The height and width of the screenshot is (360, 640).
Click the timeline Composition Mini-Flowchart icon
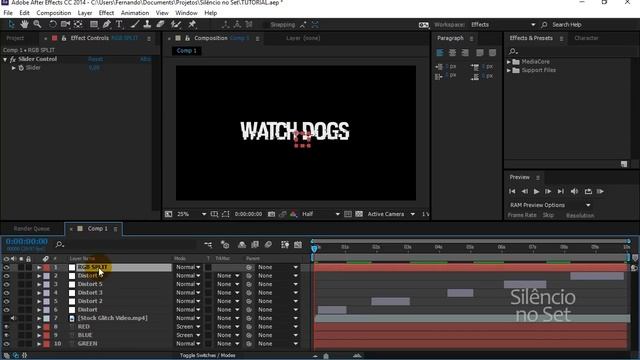point(208,244)
